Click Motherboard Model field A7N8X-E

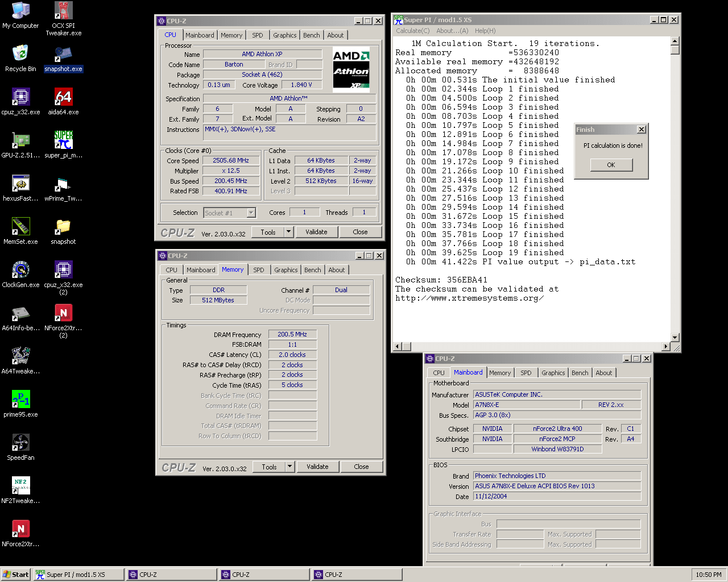(527, 405)
